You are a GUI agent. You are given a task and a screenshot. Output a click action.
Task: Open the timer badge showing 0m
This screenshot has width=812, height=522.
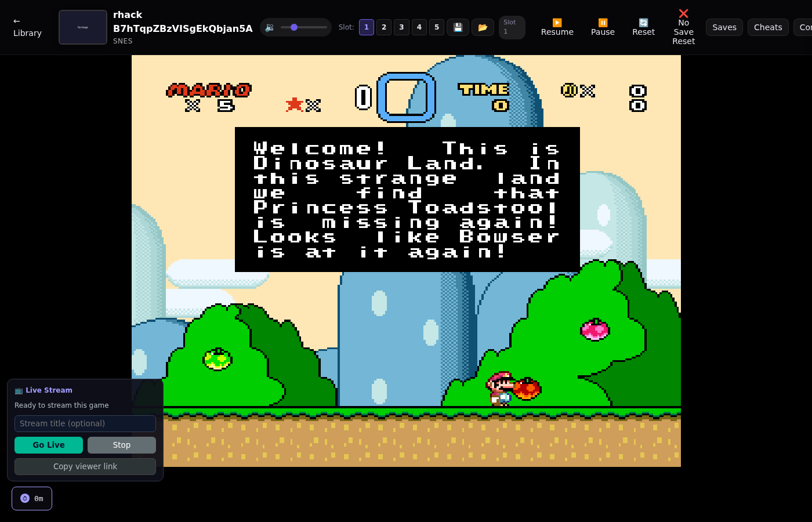[x=32, y=498]
